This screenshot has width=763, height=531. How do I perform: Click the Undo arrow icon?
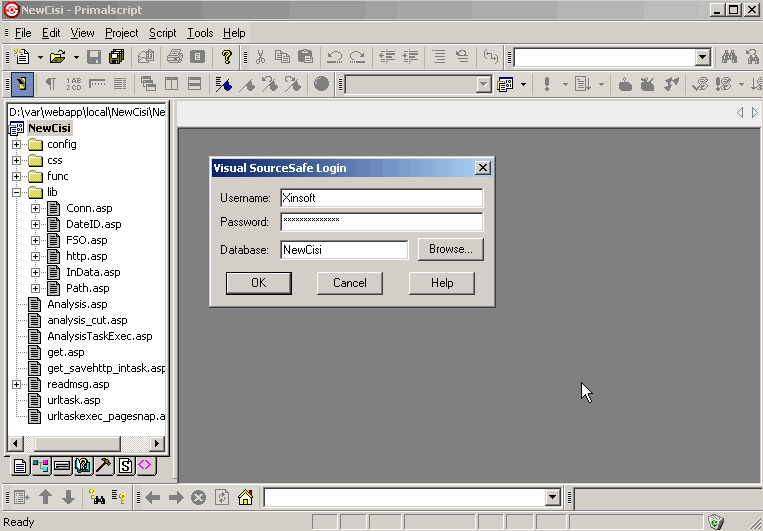(x=334, y=57)
